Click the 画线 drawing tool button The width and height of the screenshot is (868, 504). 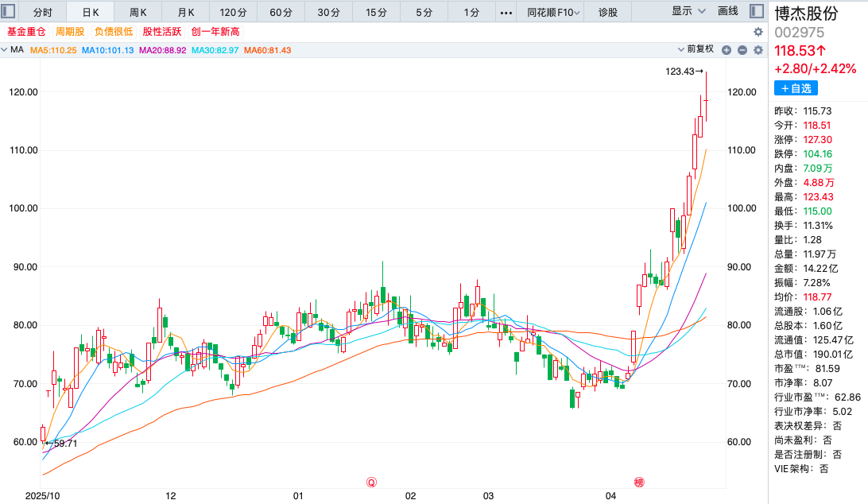pos(727,11)
